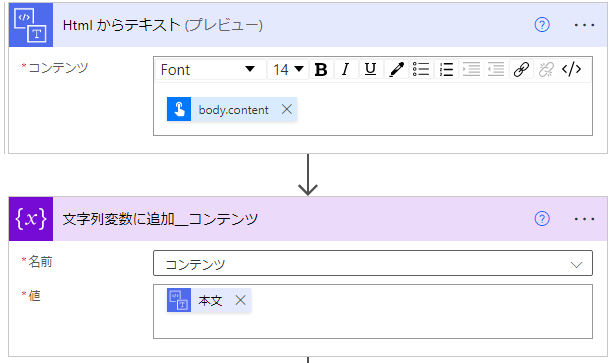Remove the 本文 token from 値
Image resolution: width=608 pixels, height=363 pixels.
pos(240,300)
